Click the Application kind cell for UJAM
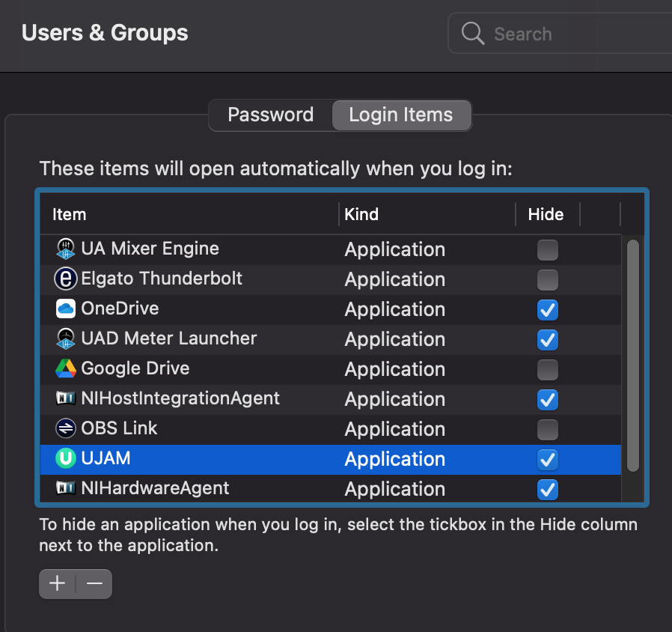The width and height of the screenshot is (672, 632). click(395, 460)
